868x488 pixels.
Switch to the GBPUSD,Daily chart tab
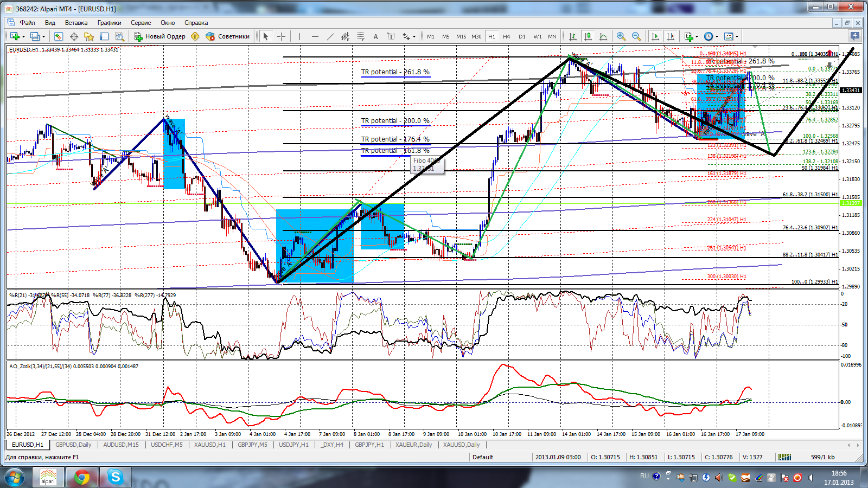click(x=73, y=445)
